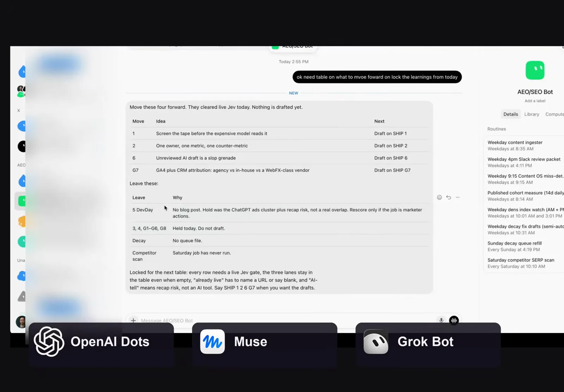The image size is (564, 392).
Task: Open the three-dot more options on message
Action: pos(458,198)
